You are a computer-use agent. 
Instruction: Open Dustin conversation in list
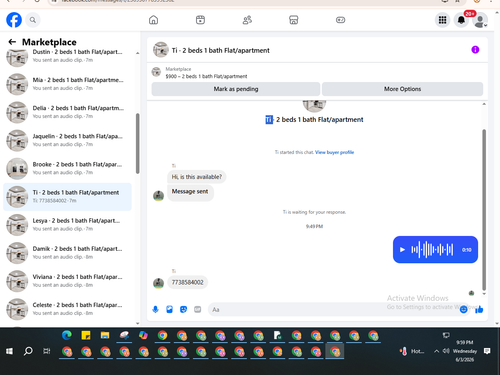pos(68,56)
